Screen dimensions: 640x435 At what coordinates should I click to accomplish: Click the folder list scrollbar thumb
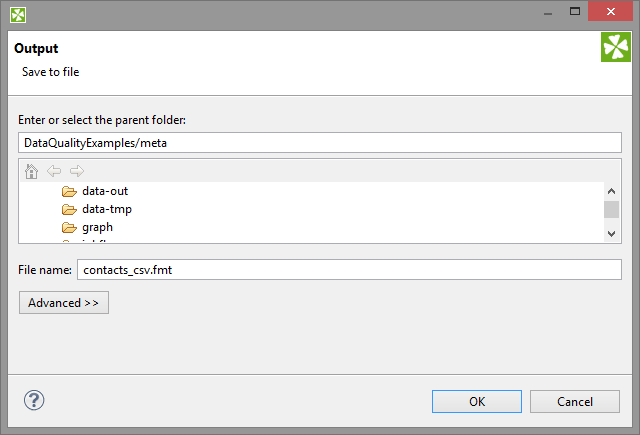click(612, 209)
